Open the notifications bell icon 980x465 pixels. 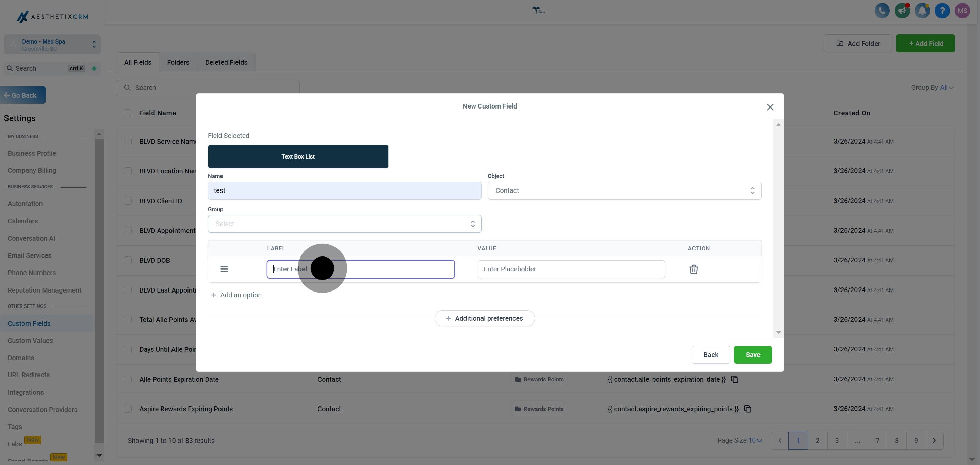click(922, 11)
